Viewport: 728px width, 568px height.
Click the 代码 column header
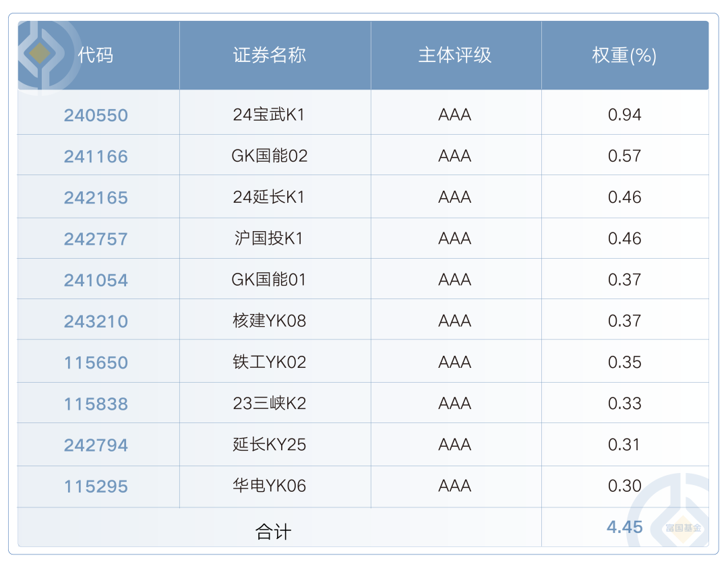pos(95,55)
